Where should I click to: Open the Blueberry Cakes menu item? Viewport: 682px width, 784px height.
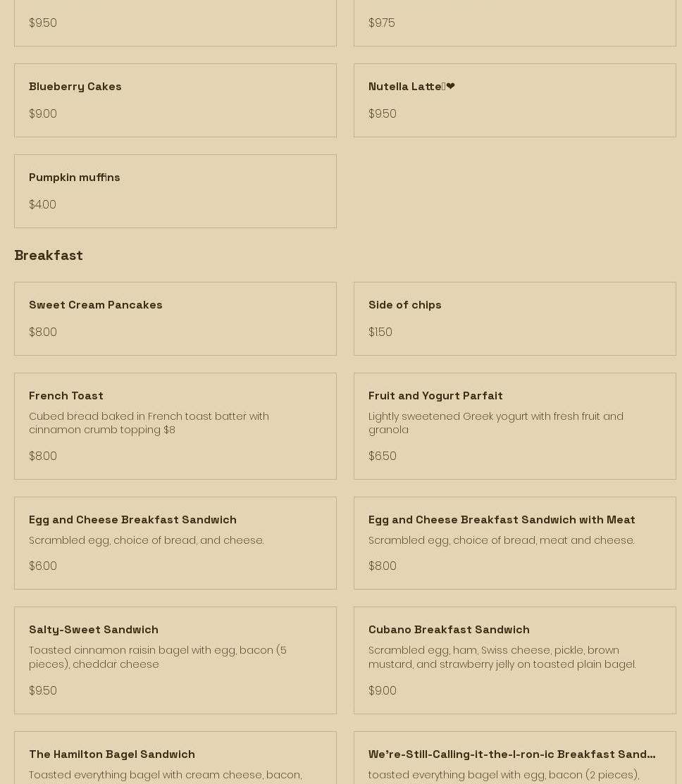pyautogui.click(x=75, y=87)
